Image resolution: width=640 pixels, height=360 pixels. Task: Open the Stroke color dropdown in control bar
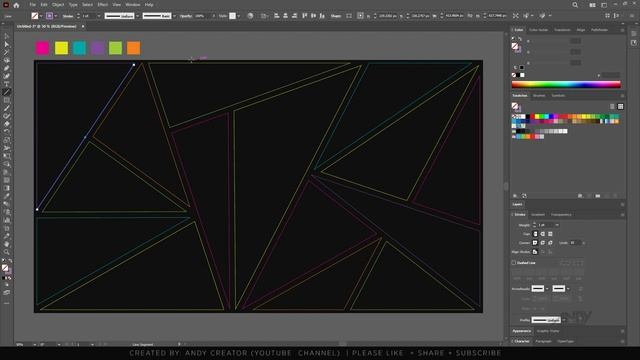click(x=56, y=16)
